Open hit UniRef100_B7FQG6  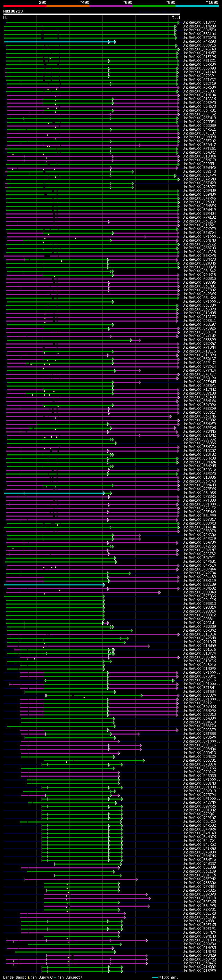coord(199,596)
